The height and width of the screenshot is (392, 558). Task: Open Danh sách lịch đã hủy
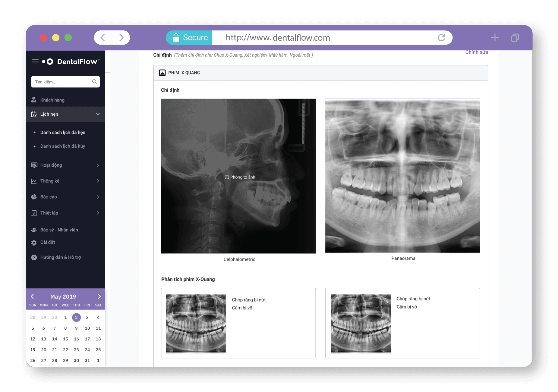pos(63,146)
